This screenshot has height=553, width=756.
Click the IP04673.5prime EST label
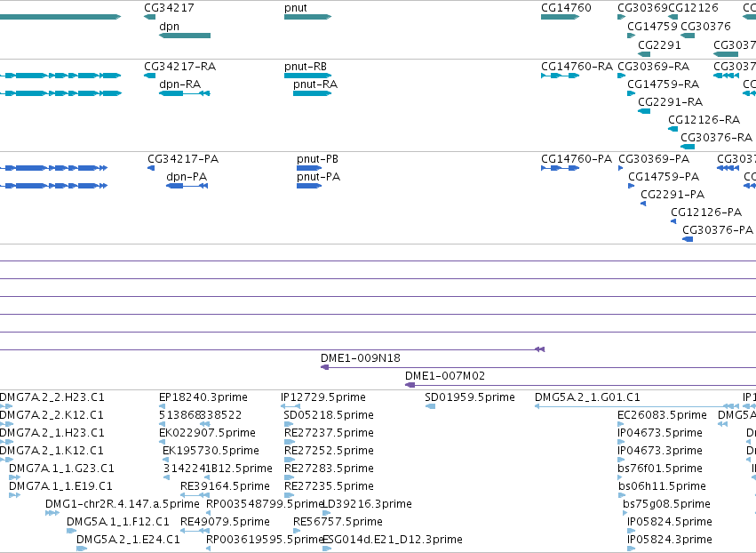tap(660, 433)
